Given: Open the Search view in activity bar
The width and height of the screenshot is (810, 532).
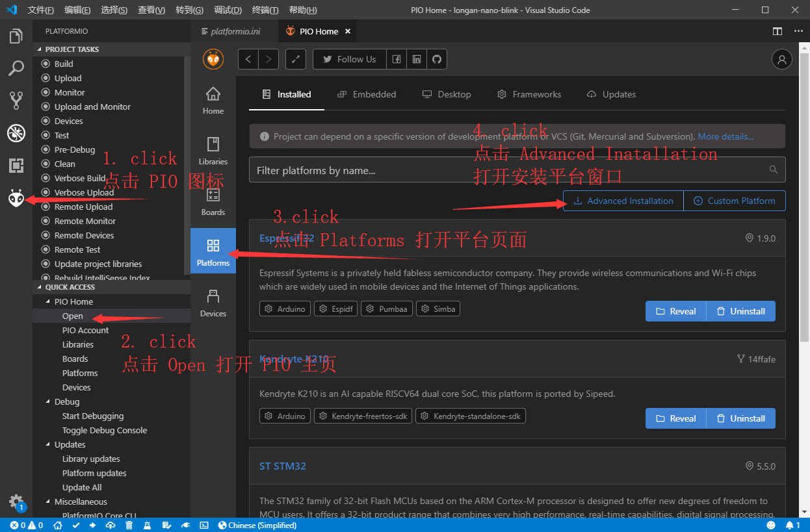Looking at the screenshot, I should pos(16,68).
